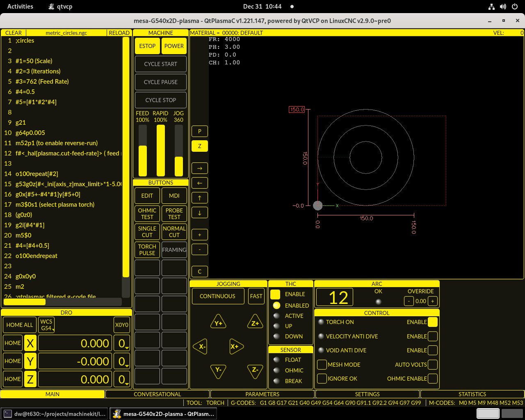Pan preview up with the up arrow

pyautogui.click(x=200, y=198)
